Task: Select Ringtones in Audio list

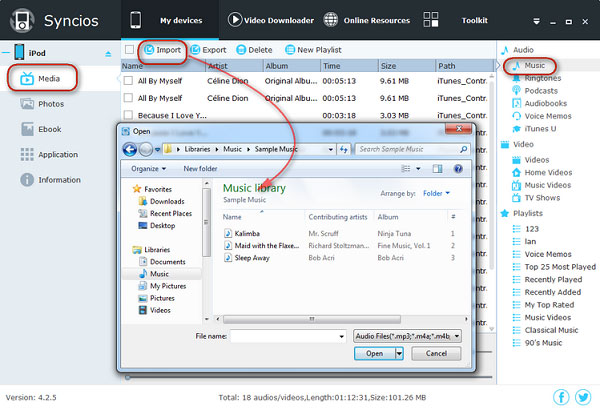Action: coord(537,78)
